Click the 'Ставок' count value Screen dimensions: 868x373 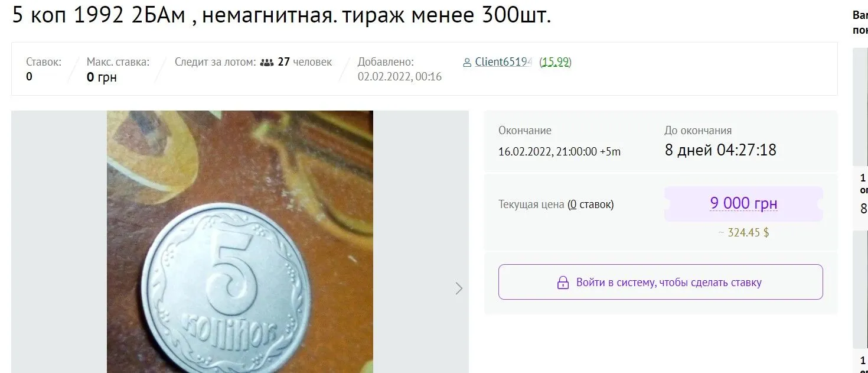pyautogui.click(x=30, y=76)
